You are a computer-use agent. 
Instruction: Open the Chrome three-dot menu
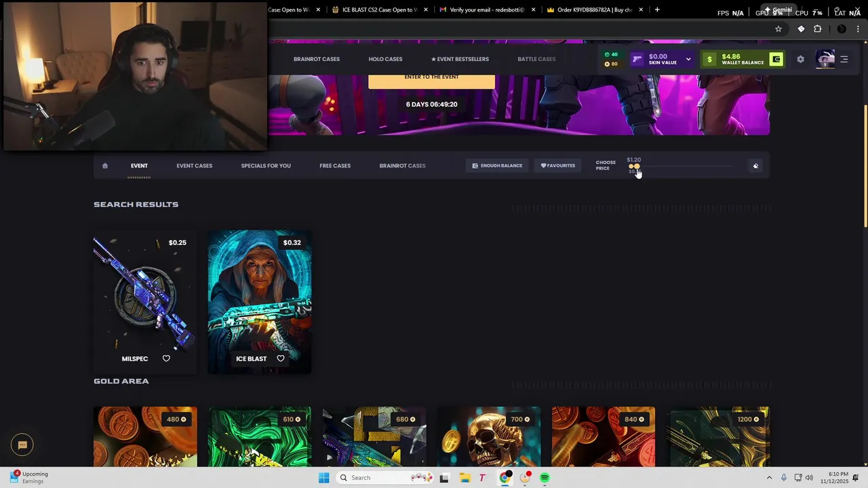[x=859, y=29]
